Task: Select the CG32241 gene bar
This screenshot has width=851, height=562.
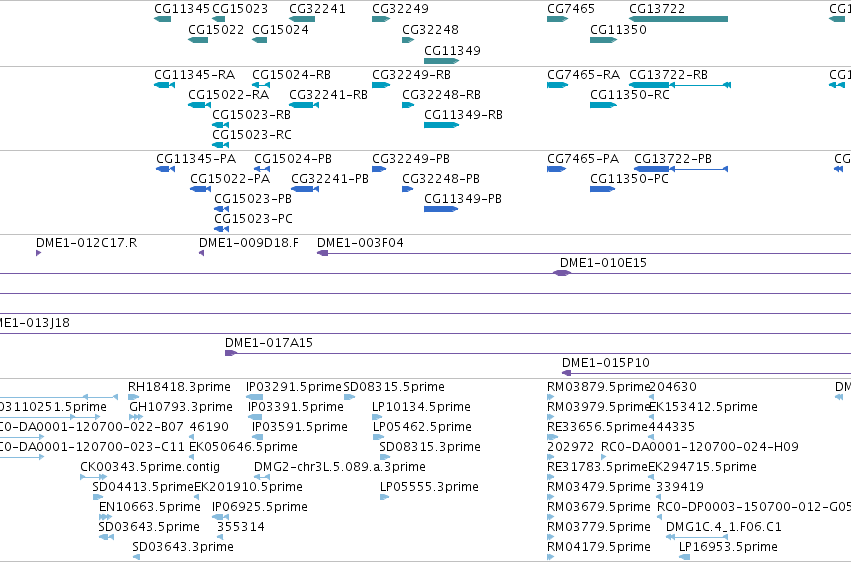Action: (302, 19)
